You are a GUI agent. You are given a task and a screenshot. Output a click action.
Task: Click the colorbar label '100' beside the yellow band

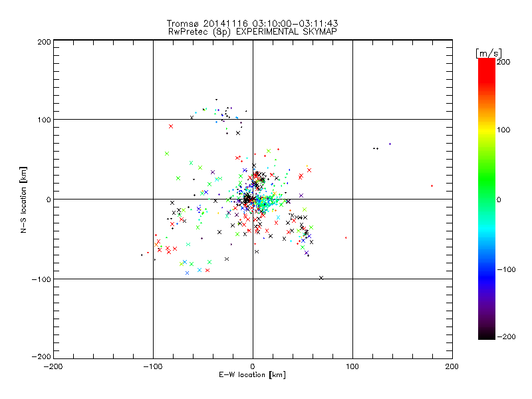(x=503, y=130)
